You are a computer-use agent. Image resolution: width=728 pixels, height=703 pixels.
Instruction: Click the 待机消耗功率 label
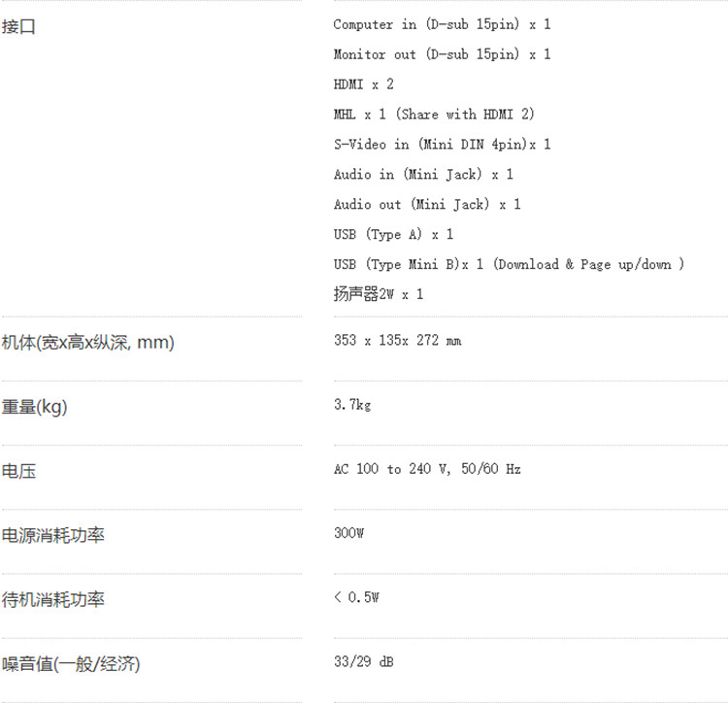(53, 599)
